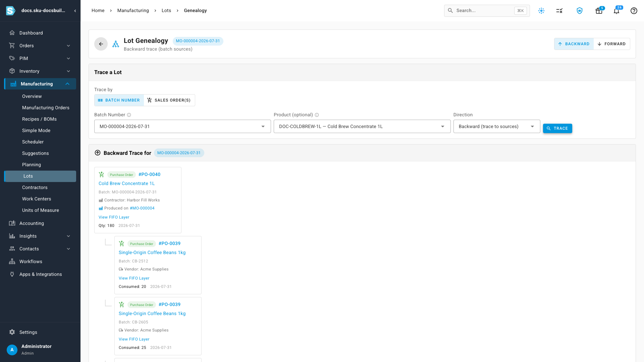Click the Dashboard home icon

point(12,33)
